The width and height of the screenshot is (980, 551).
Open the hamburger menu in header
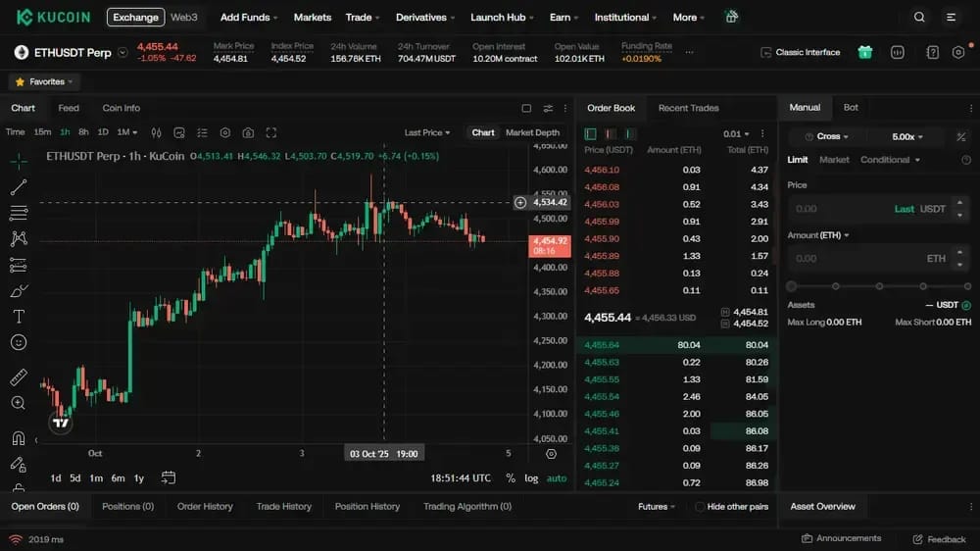[x=951, y=18]
